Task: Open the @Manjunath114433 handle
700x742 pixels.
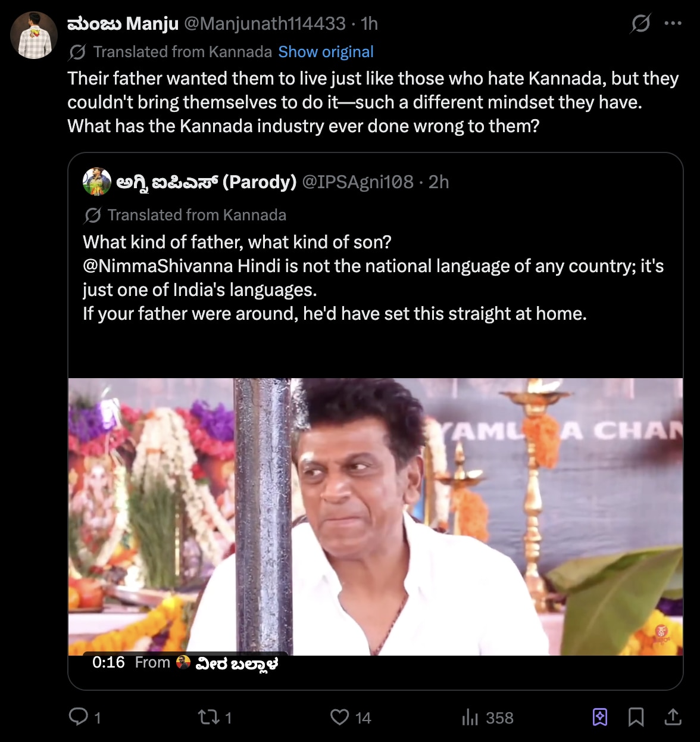Action: (x=265, y=23)
